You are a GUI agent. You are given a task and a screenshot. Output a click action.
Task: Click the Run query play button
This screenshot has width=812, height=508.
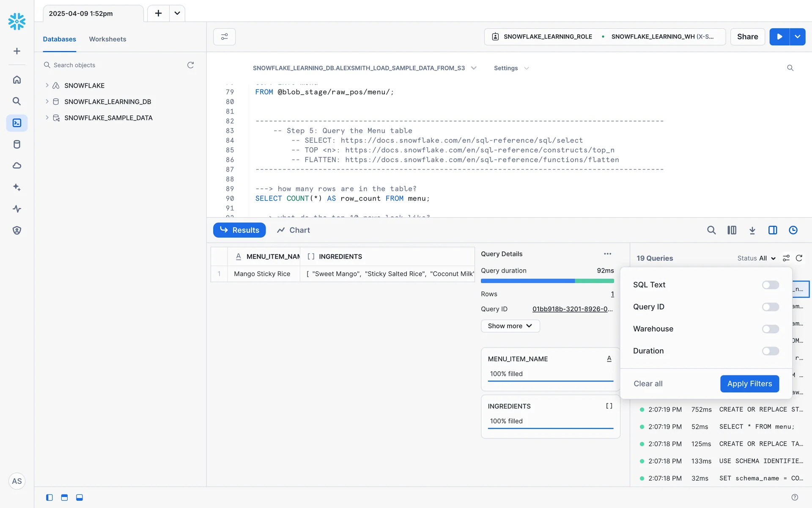click(x=779, y=37)
